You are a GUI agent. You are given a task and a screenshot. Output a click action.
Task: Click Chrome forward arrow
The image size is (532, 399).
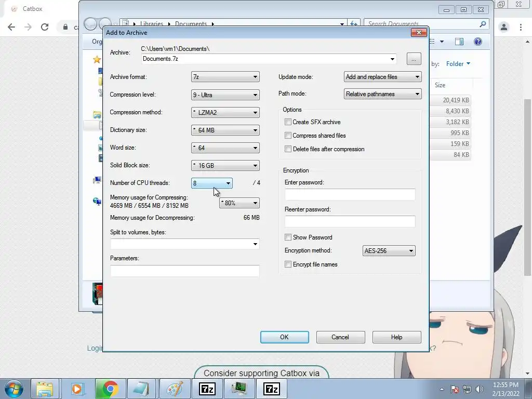[x=28, y=27]
